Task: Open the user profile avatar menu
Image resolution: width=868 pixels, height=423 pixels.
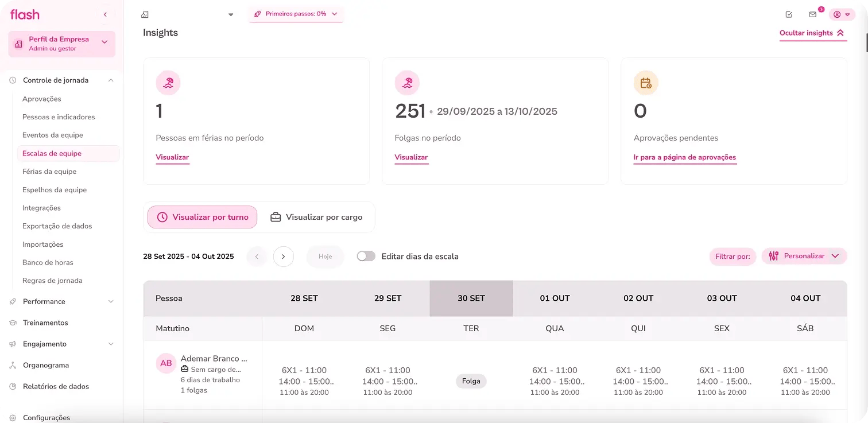Action: (842, 14)
